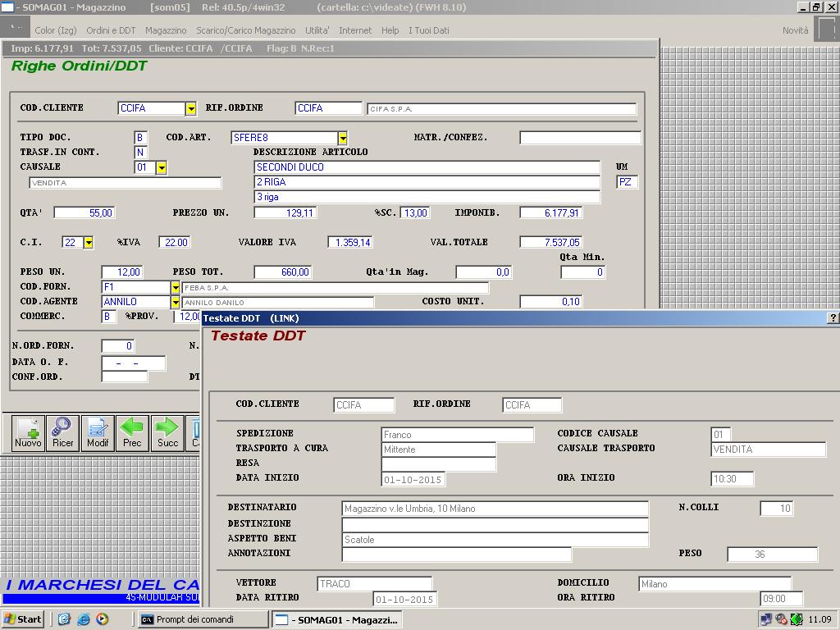Viewport: 840px width, 630px height.
Task: Click the PESO UN. field
Action: pyautogui.click(x=121, y=272)
